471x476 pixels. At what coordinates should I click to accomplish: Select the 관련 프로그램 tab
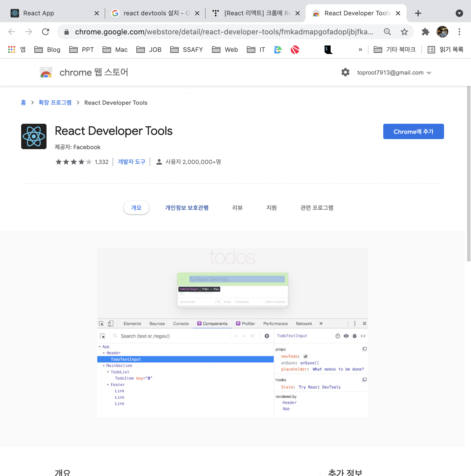point(317,208)
